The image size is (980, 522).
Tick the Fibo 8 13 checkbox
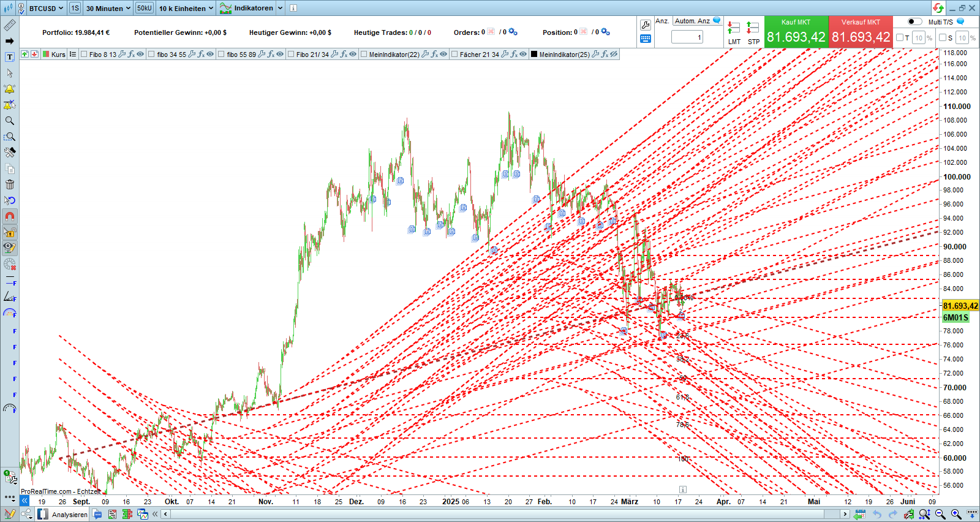(x=85, y=55)
